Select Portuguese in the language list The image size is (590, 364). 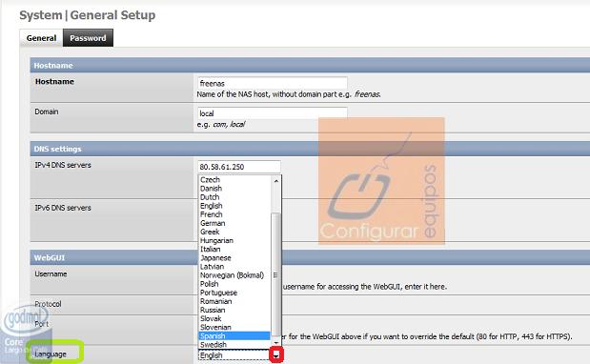click(x=234, y=293)
